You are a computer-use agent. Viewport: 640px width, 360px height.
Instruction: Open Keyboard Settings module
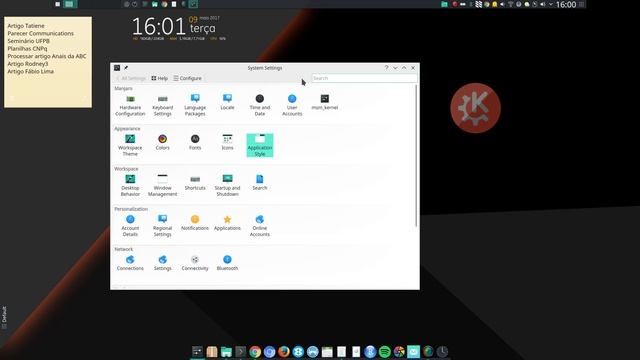tap(162, 105)
